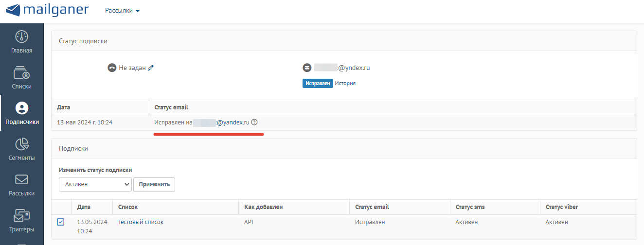Click the envelope icon beside the yndex.ru email
The height and width of the screenshot is (245, 644).
click(307, 68)
